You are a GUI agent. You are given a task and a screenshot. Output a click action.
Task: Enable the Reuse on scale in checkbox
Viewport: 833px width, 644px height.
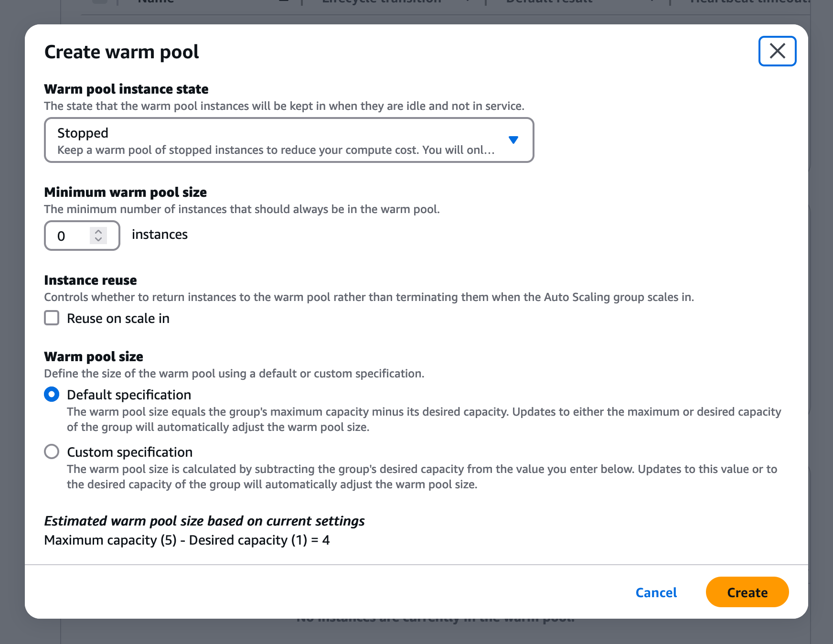pos(51,318)
